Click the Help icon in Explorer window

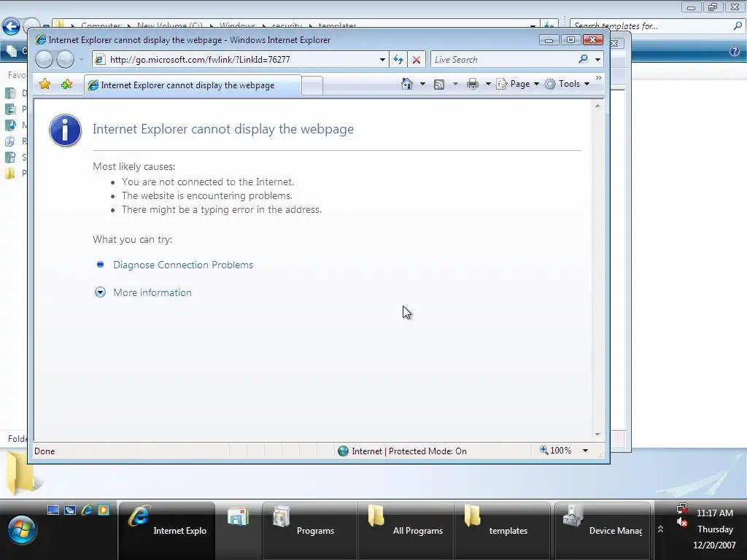point(734,51)
